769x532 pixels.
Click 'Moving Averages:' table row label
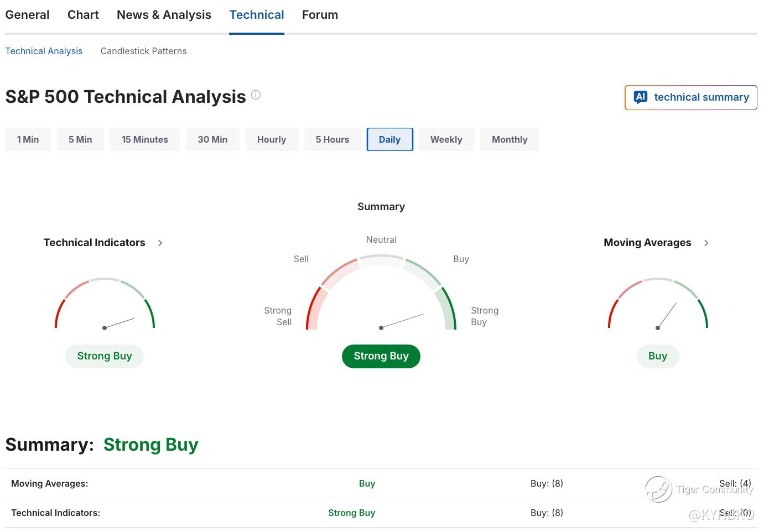[50, 483]
